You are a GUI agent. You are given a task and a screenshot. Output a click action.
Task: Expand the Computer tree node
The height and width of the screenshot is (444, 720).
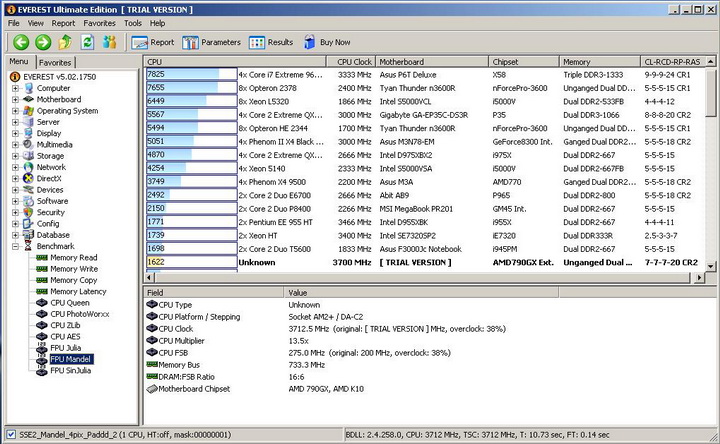point(15,88)
